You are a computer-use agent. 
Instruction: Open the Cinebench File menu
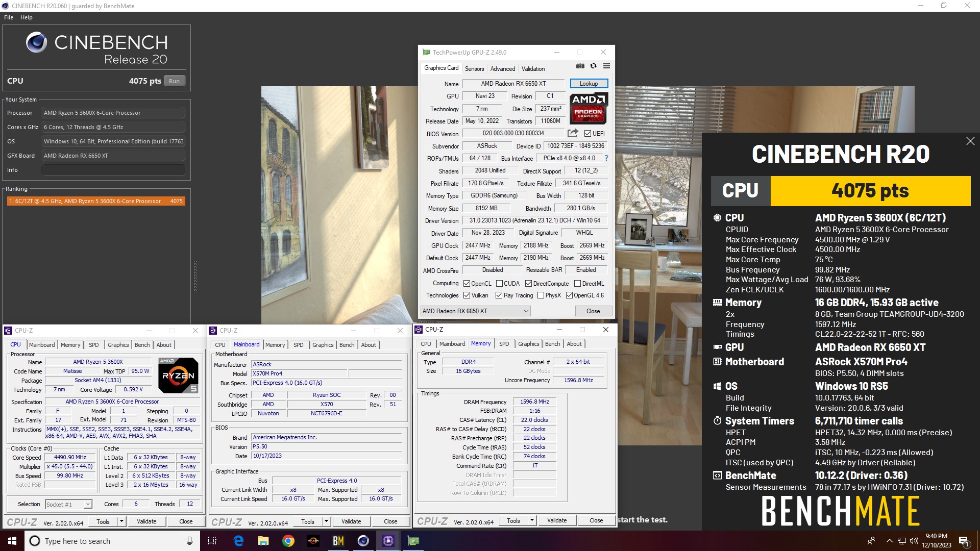(x=9, y=17)
